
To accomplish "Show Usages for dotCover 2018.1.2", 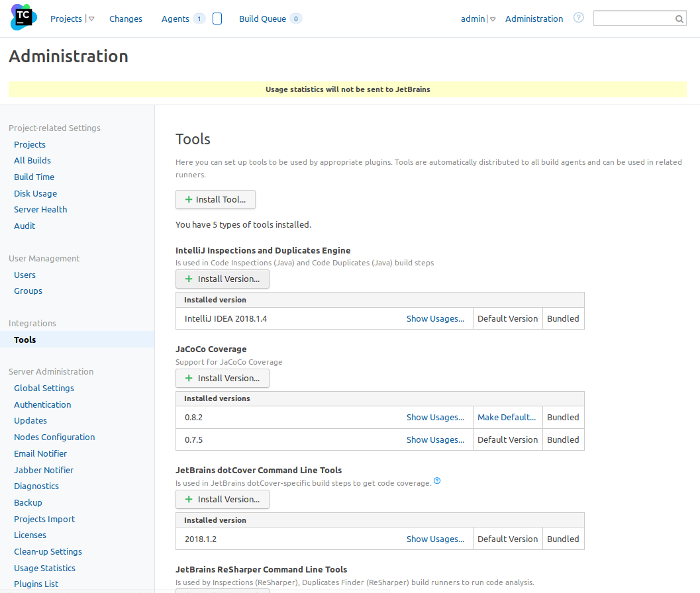I will click(x=435, y=539).
